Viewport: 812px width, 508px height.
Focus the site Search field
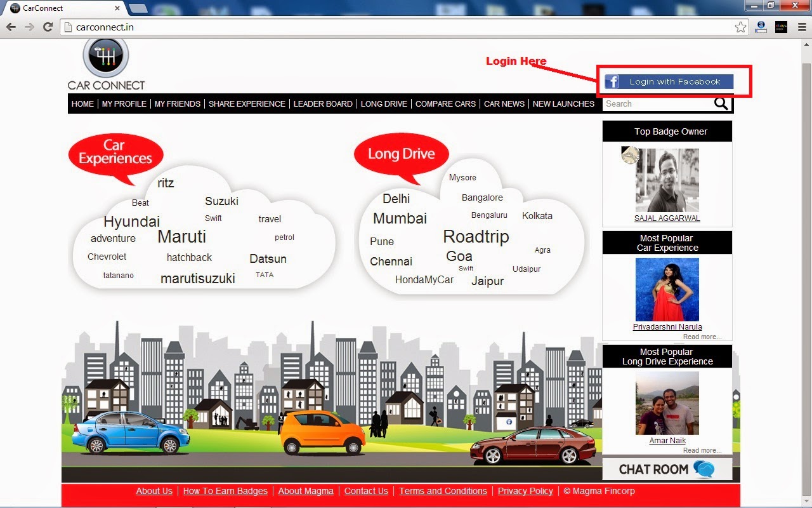pos(658,104)
